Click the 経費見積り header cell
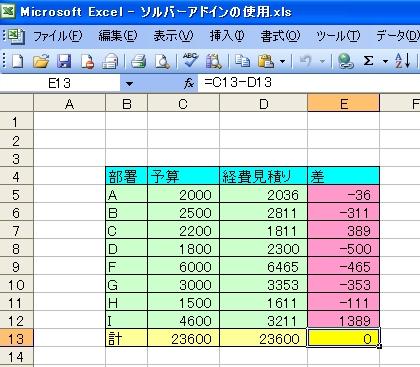420x367 pixels. click(263, 176)
